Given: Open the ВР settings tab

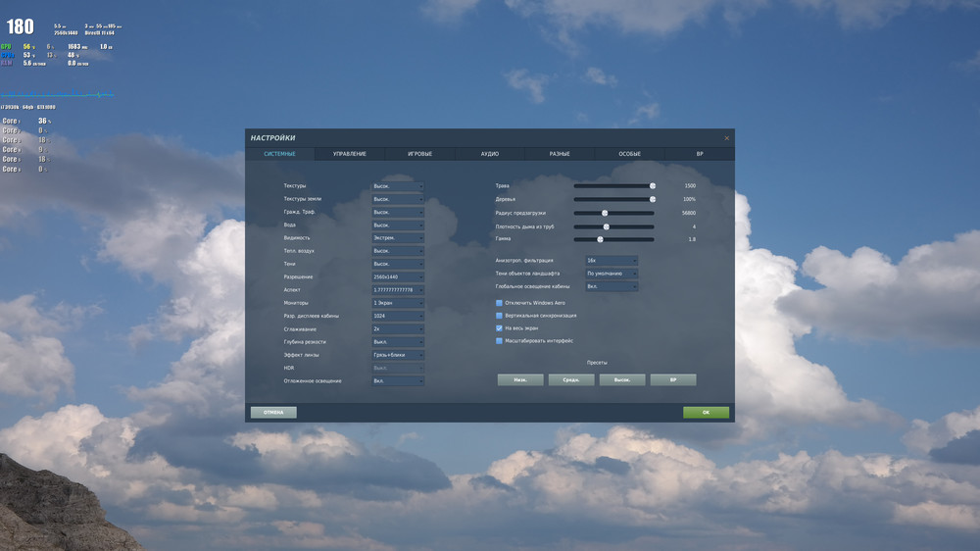Looking at the screenshot, I should coord(700,154).
